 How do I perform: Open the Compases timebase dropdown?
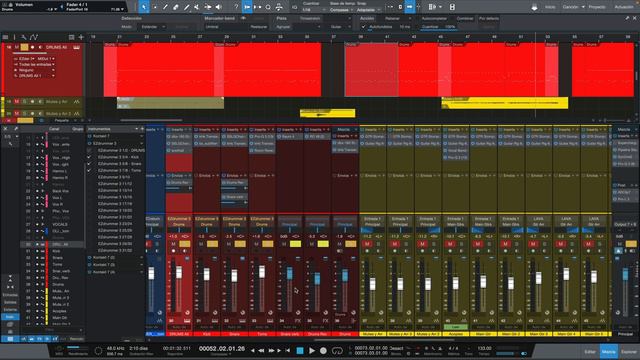[342, 10]
